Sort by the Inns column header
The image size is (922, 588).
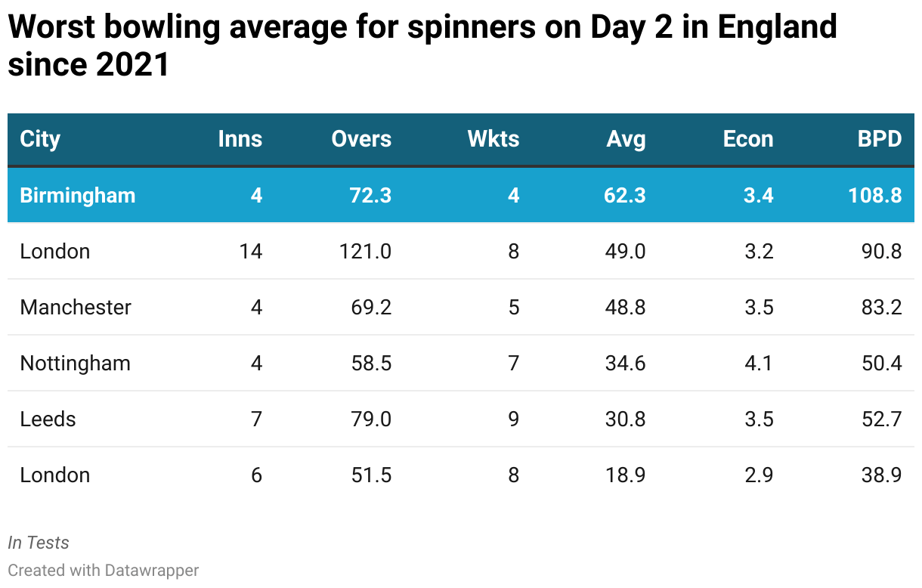pyautogui.click(x=240, y=139)
